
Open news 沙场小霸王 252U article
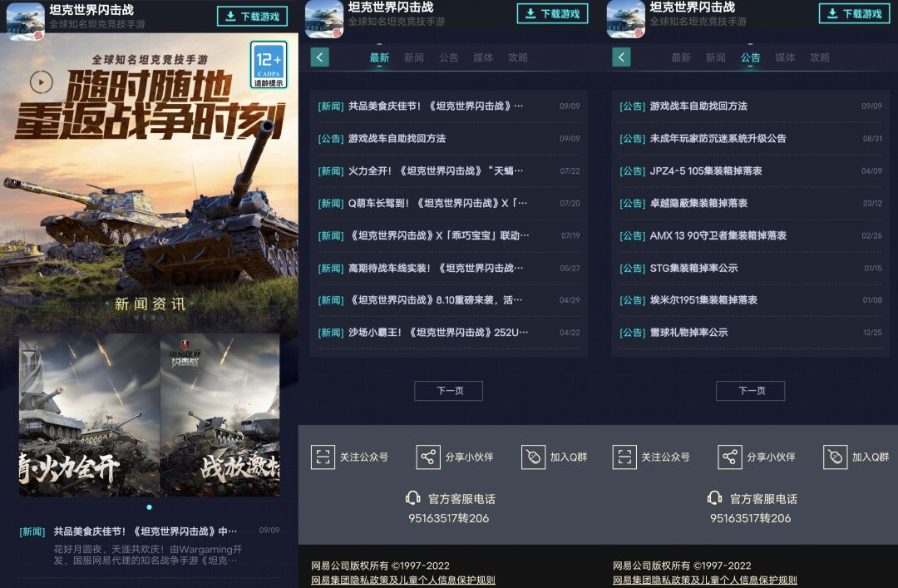point(449,333)
